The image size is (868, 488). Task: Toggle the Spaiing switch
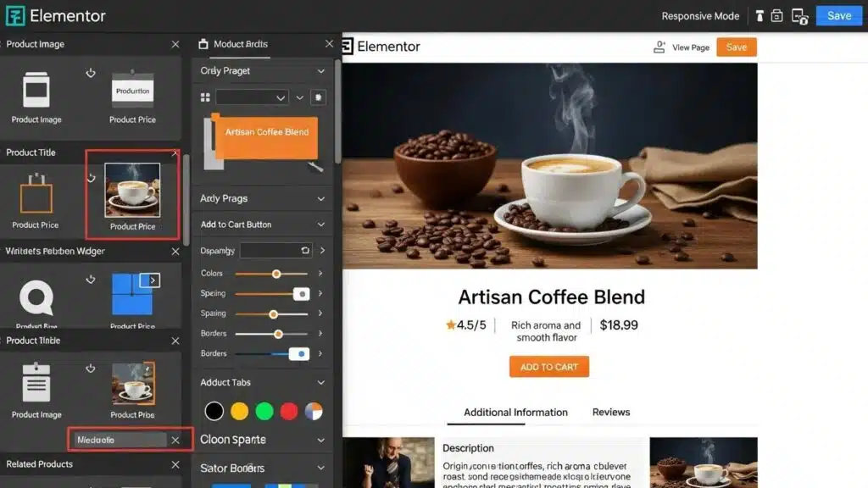tap(301, 294)
